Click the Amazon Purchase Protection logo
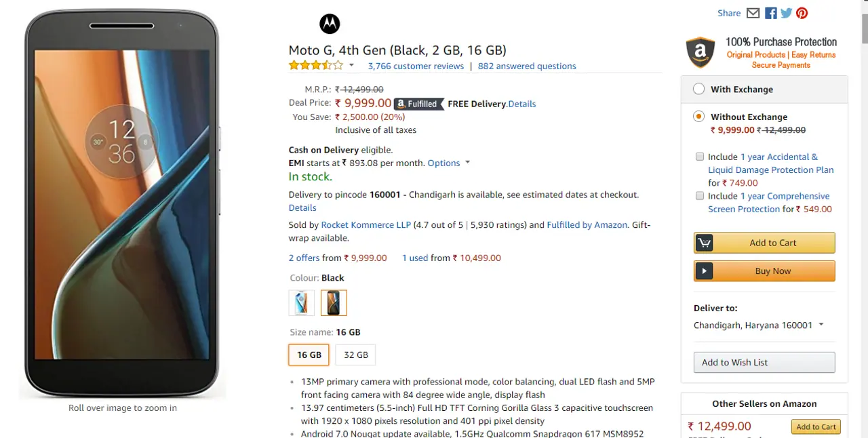Viewport: 868px width, 438px height. (700, 52)
